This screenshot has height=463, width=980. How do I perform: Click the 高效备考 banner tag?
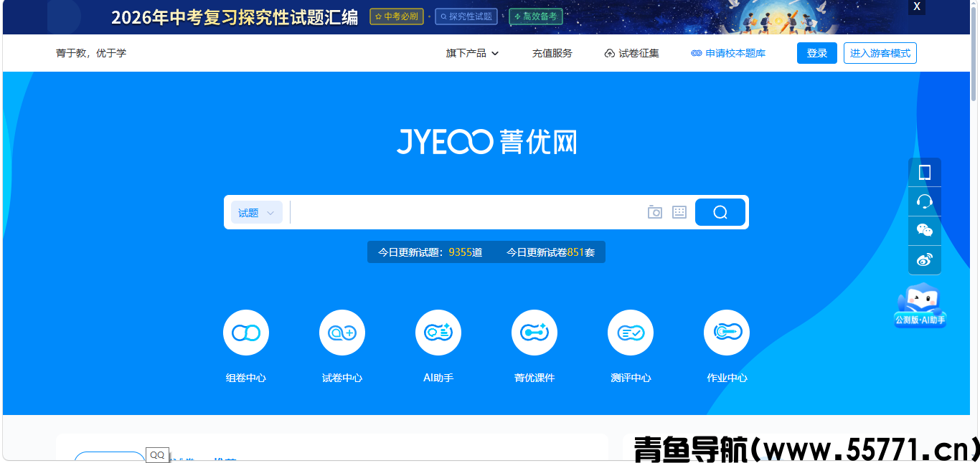click(x=536, y=16)
